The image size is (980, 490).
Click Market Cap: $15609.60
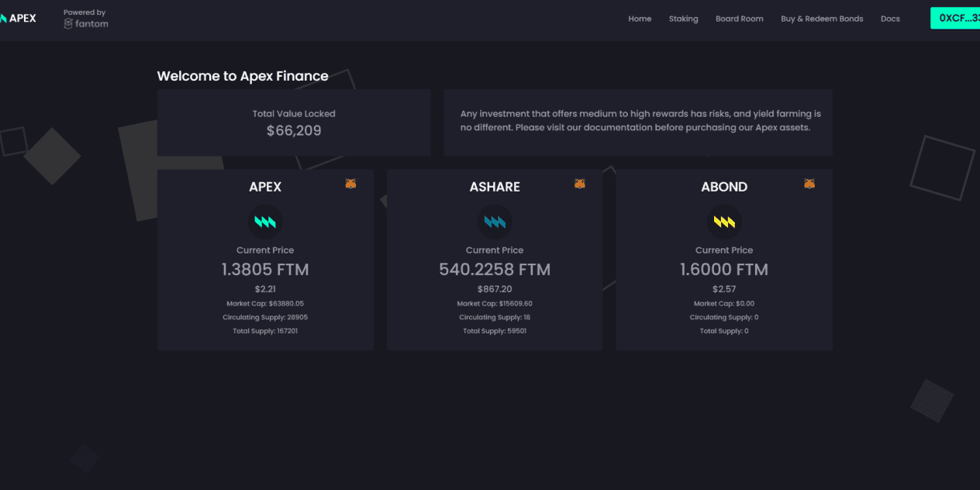495,304
